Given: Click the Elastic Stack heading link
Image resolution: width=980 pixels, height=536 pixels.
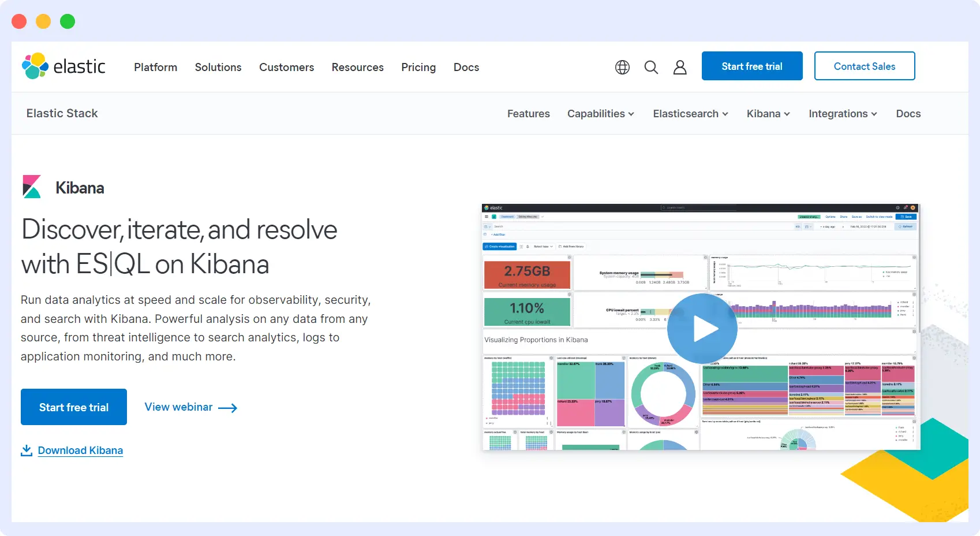Looking at the screenshot, I should [62, 113].
